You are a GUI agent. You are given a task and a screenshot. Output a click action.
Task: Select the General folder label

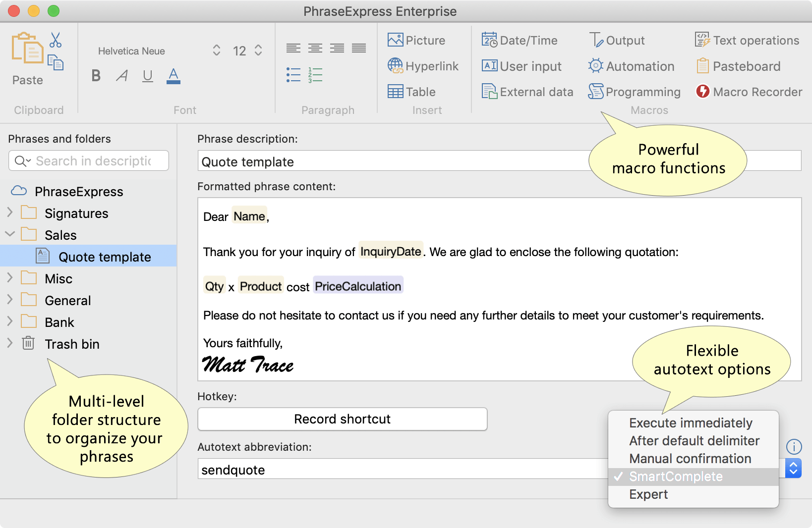point(67,301)
